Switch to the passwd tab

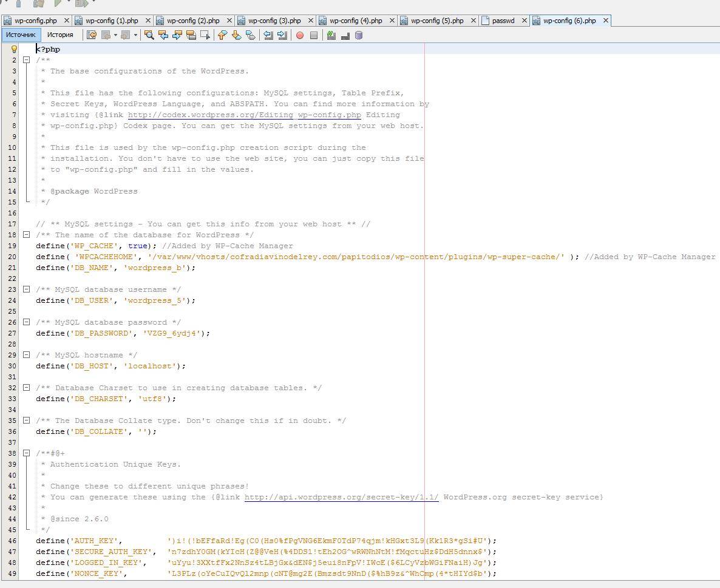pos(503,21)
